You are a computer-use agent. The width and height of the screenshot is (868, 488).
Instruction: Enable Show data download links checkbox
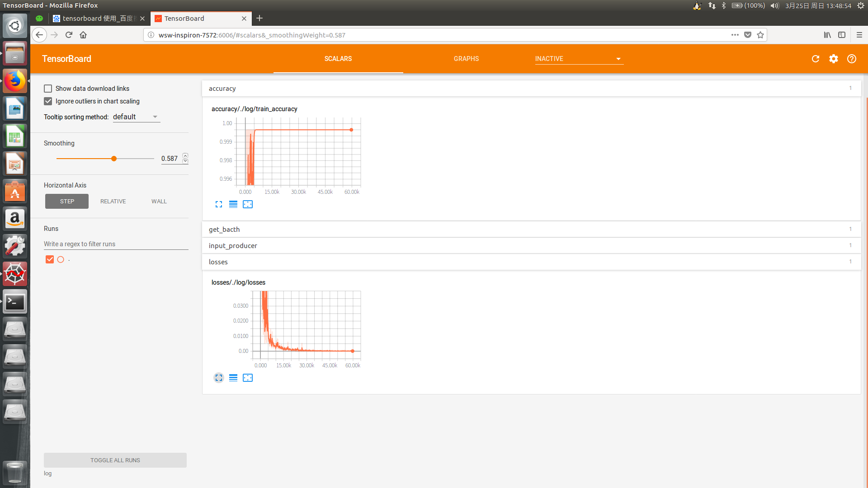point(48,89)
